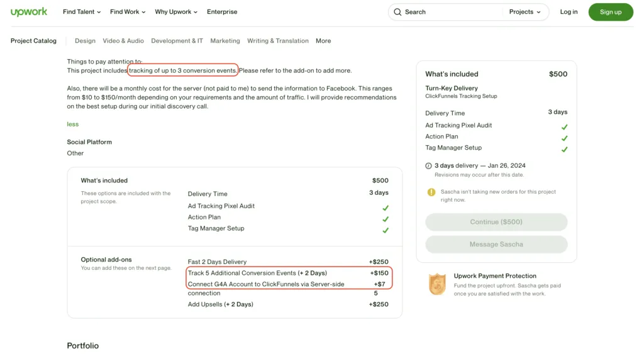644x354 pixels.
Task: Click Delivery Time row in main included table
Action: point(288,194)
